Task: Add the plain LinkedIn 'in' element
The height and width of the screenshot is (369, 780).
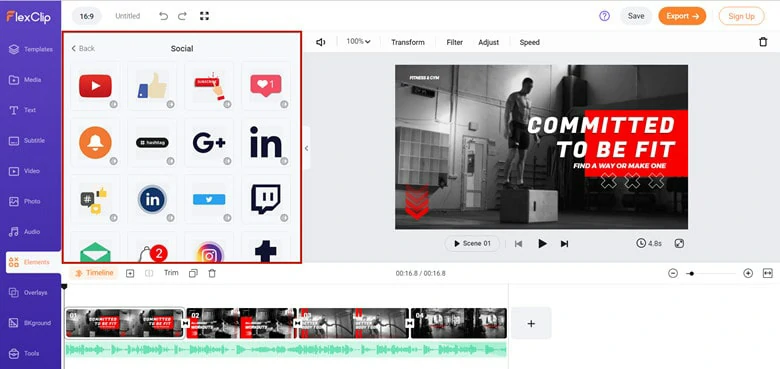Action: 266,143
